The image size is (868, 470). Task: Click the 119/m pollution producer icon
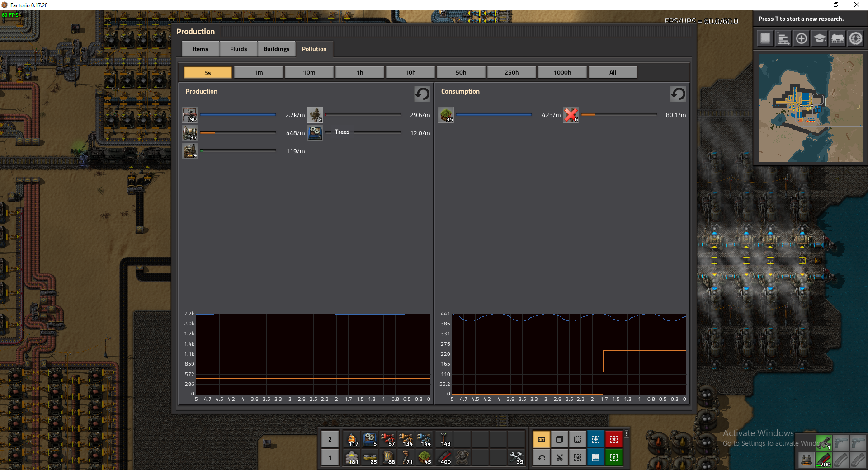coord(190,151)
